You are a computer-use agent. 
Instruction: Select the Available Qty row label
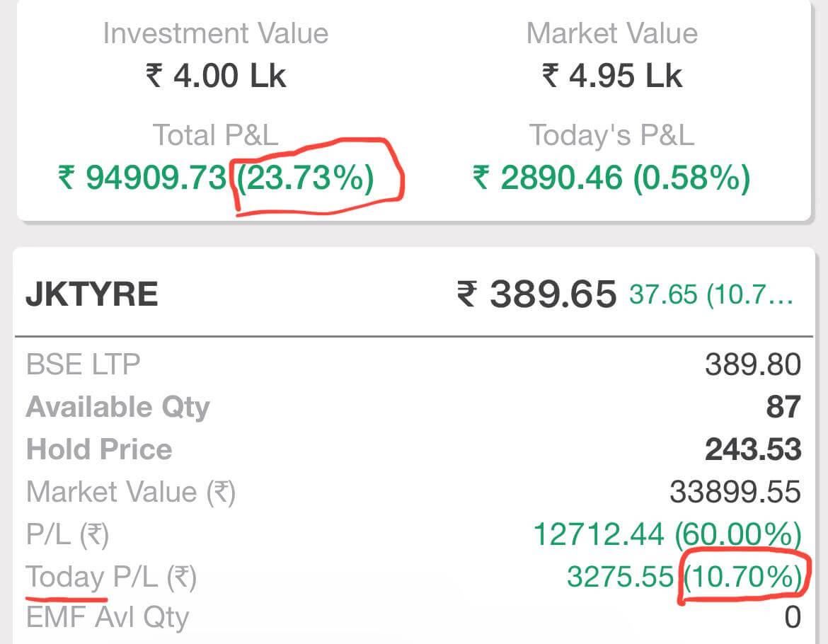tap(117, 407)
